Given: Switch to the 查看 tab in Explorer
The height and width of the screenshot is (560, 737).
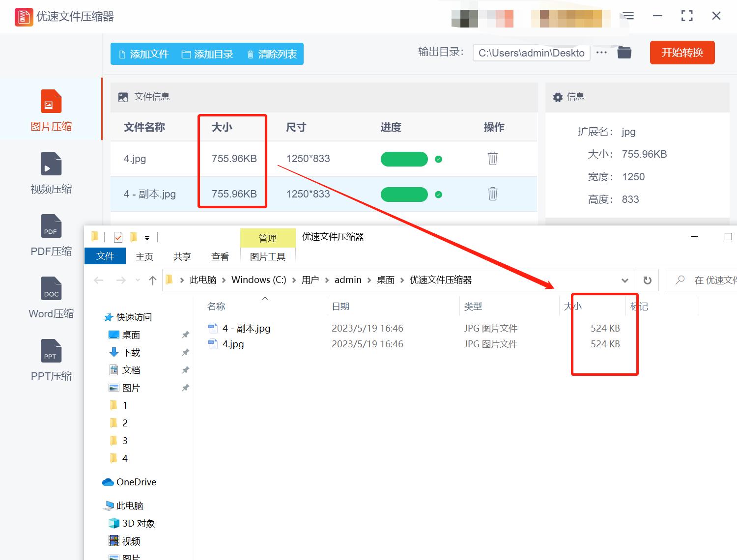Looking at the screenshot, I should [220, 256].
